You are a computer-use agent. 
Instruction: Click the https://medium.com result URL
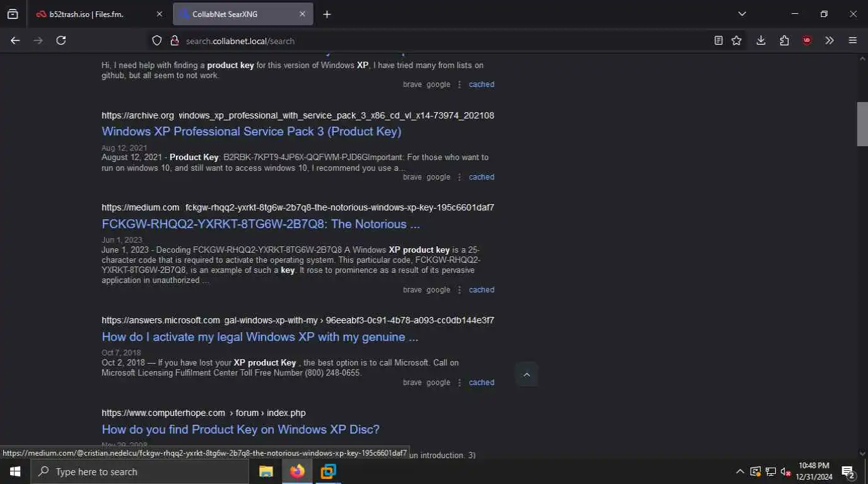point(298,207)
